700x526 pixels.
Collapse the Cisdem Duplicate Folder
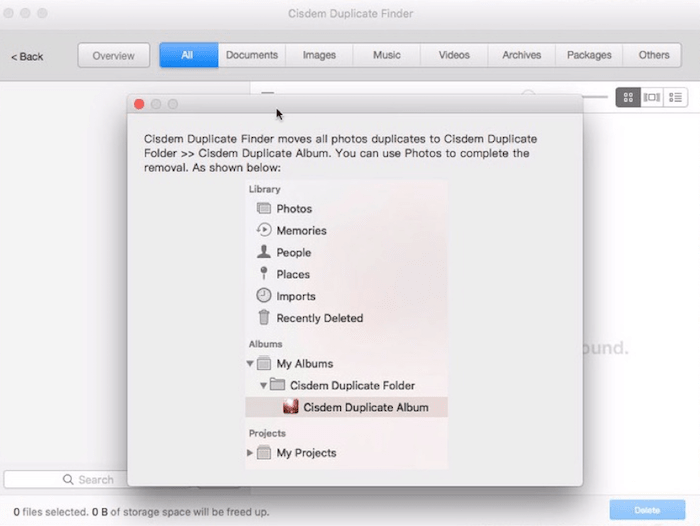(264, 386)
